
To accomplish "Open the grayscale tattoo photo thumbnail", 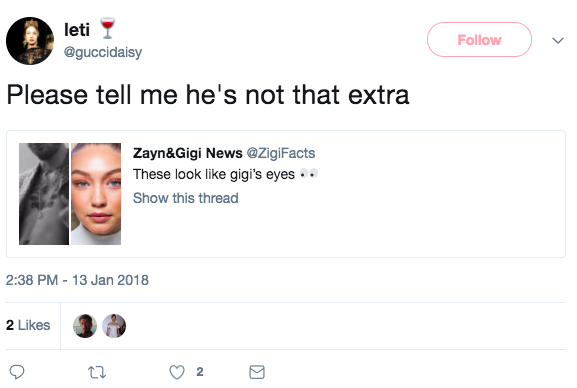I will (x=44, y=194).
